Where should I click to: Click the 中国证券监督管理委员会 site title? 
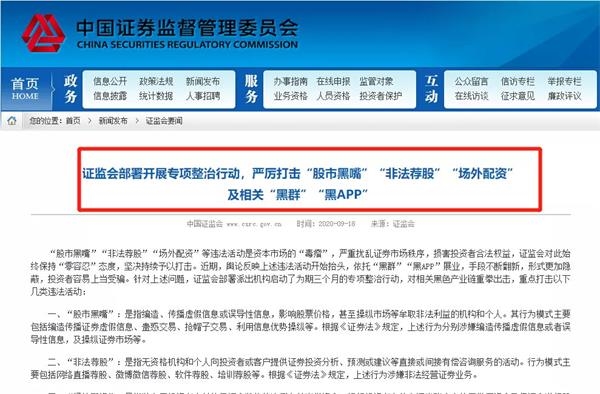(x=187, y=27)
